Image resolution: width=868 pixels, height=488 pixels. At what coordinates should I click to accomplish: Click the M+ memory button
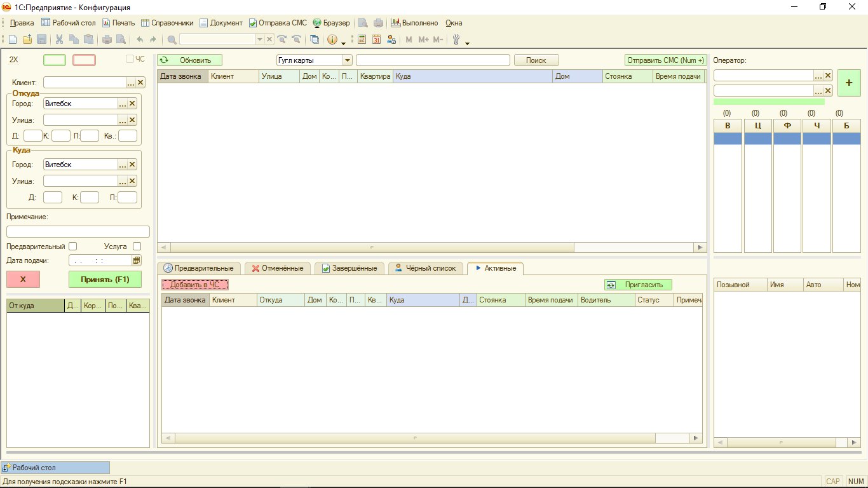(x=424, y=39)
